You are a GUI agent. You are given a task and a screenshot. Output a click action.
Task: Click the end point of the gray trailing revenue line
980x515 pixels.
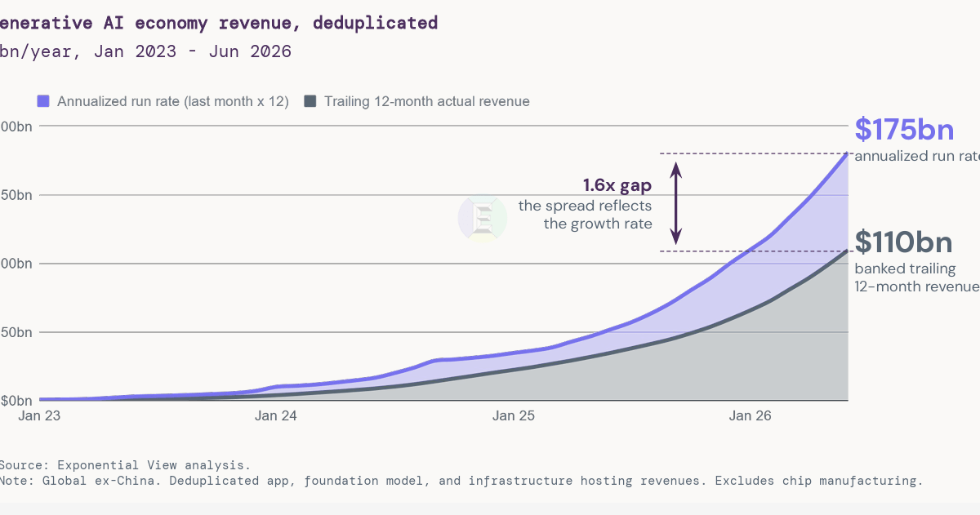(x=847, y=251)
